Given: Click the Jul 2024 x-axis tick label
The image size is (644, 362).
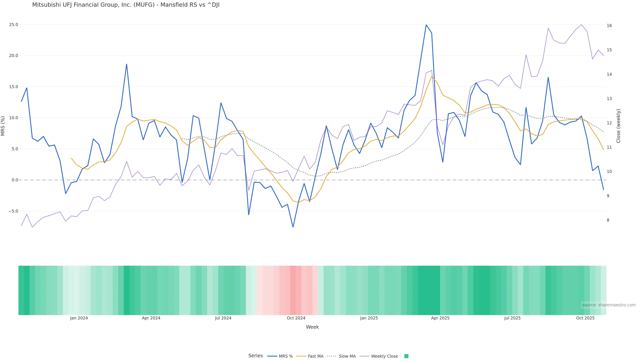Looking at the screenshot, I should [x=223, y=318].
